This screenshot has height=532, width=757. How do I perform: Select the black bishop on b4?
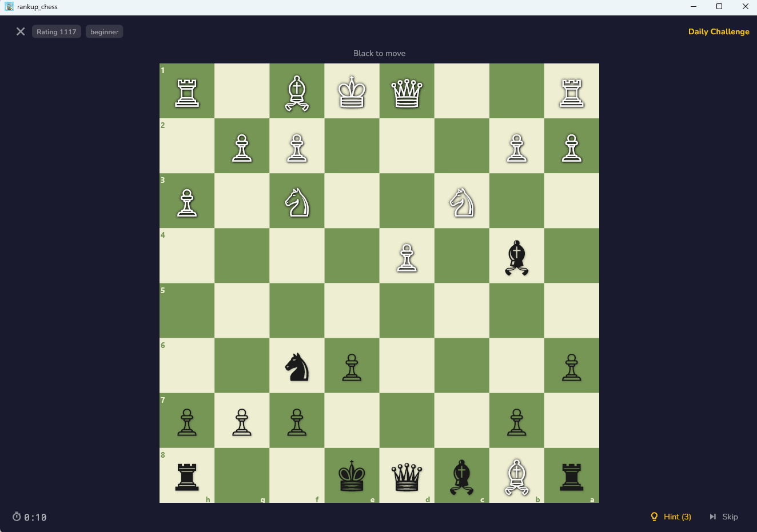[x=516, y=255]
